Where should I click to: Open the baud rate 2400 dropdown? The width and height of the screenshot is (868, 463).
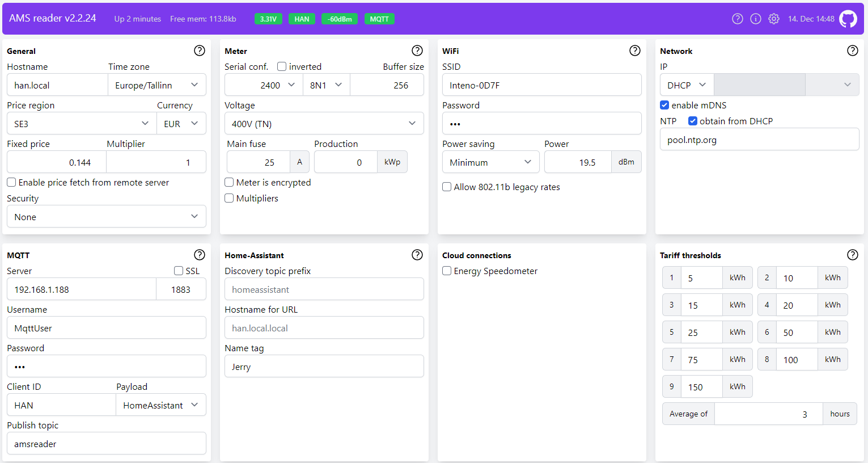tap(264, 85)
